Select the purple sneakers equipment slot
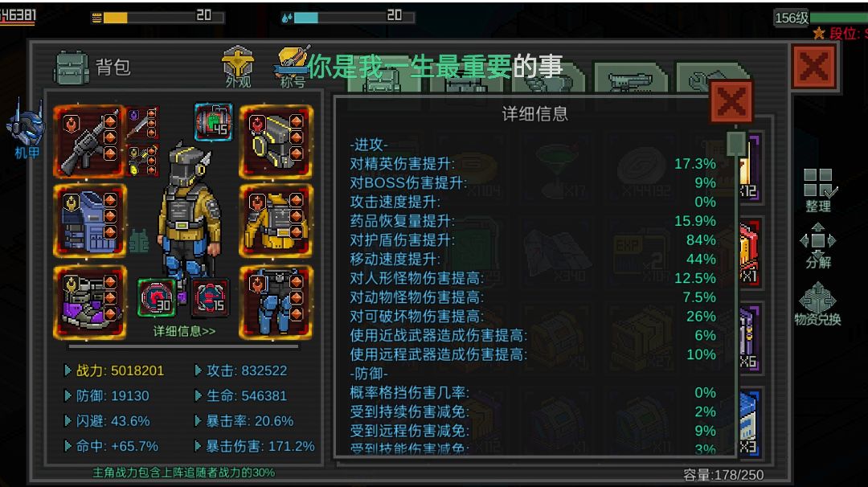The height and width of the screenshot is (487, 868). click(89, 302)
